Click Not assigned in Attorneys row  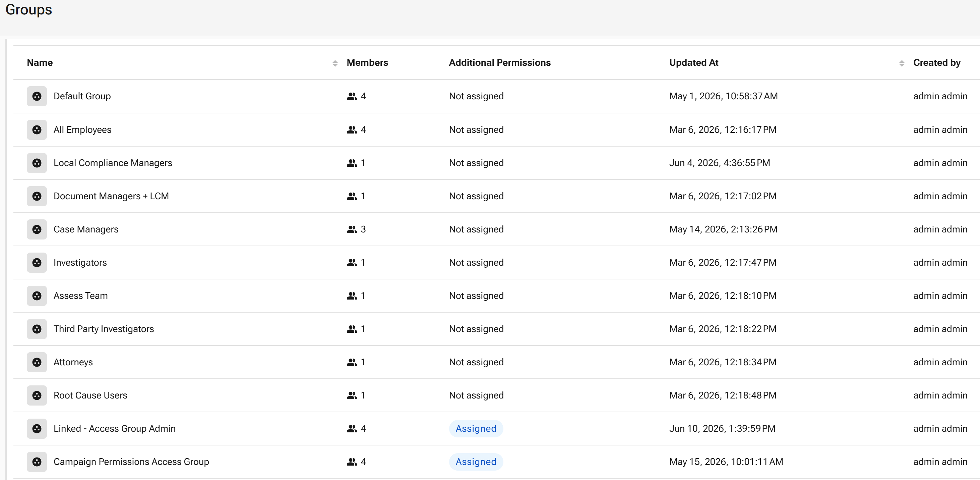click(476, 362)
